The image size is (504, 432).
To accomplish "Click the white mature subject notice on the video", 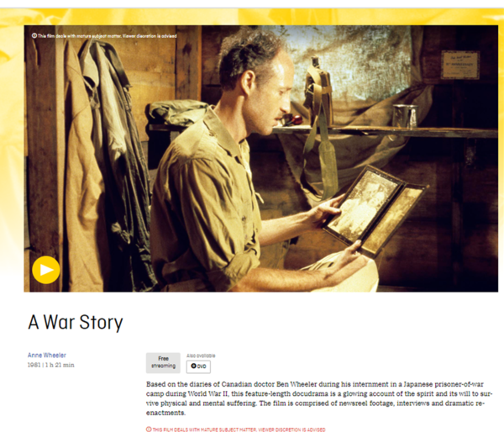I will [x=104, y=35].
